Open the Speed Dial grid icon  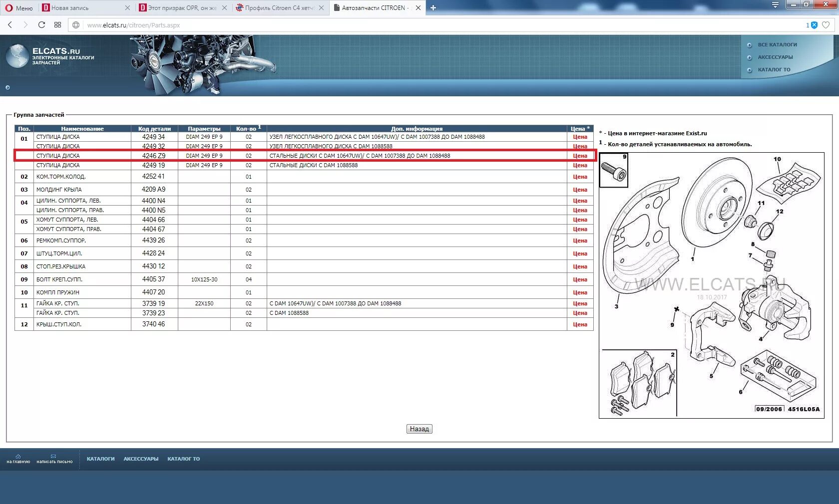[x=57, y=25]
